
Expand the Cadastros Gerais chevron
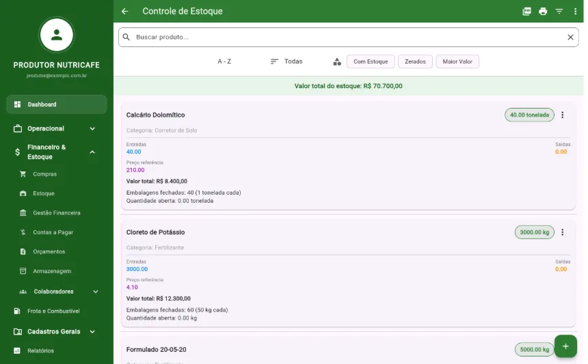(92, 332)
